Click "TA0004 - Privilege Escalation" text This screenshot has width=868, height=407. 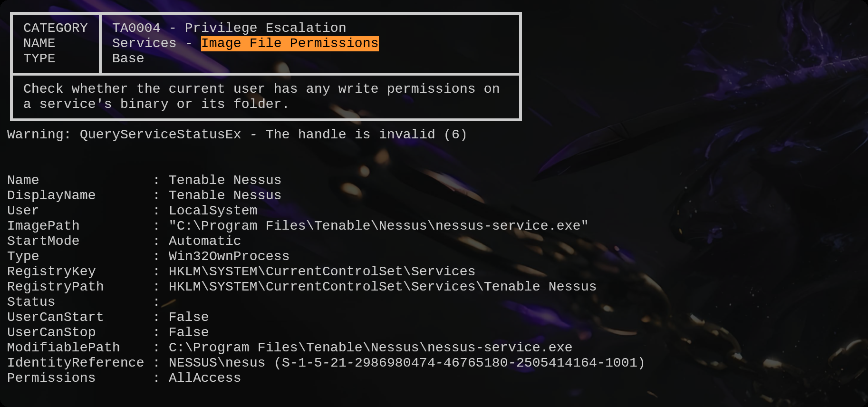229,28
